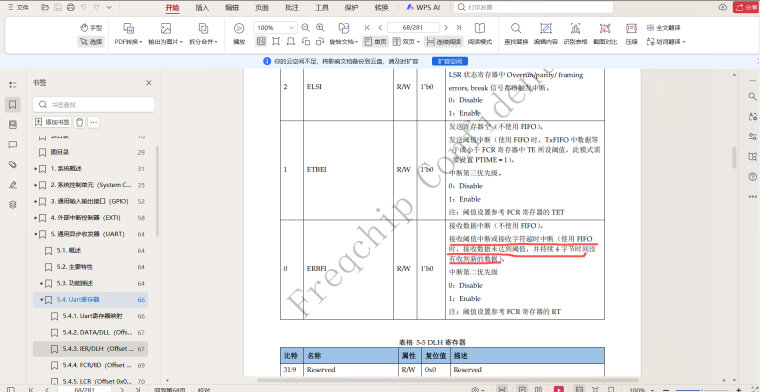The image size is (760, 392).
Task: Open the layers panel in left sidebar
Action: pos(13,204)
